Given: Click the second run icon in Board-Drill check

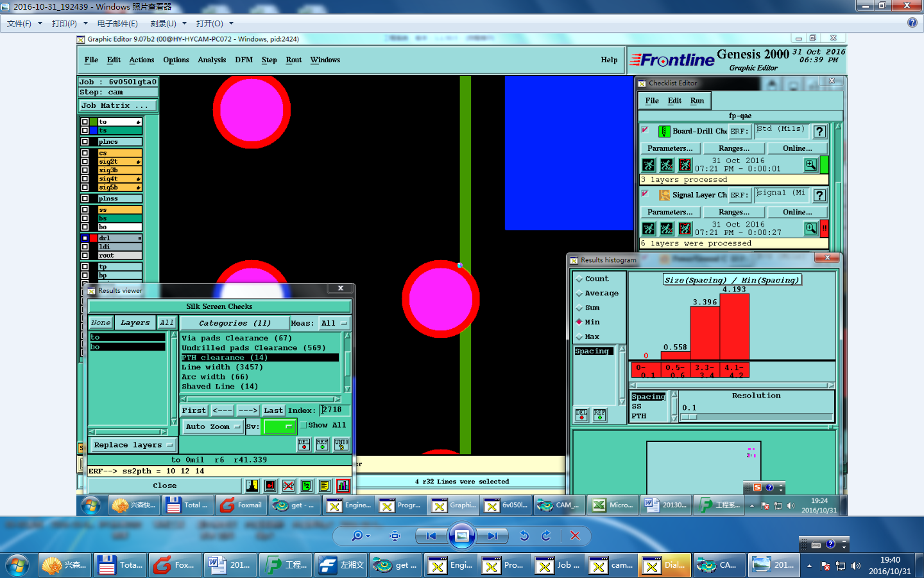Looking at the screenshot, I should [x=667, y=165].
